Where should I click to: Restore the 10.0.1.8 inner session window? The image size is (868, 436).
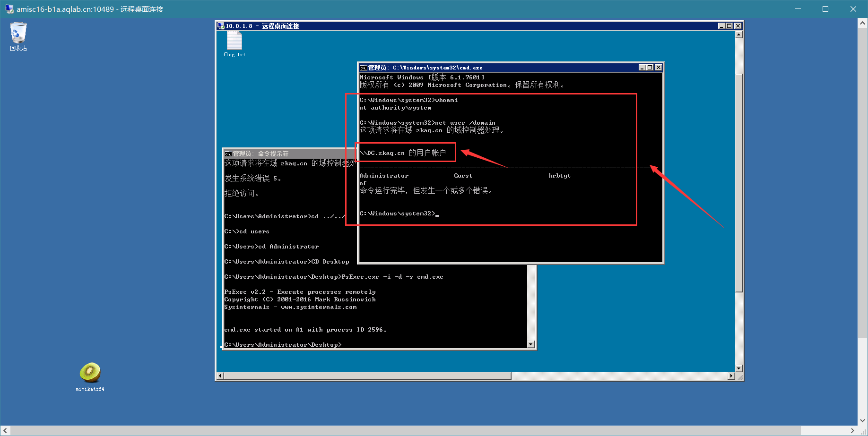point(729,26)
